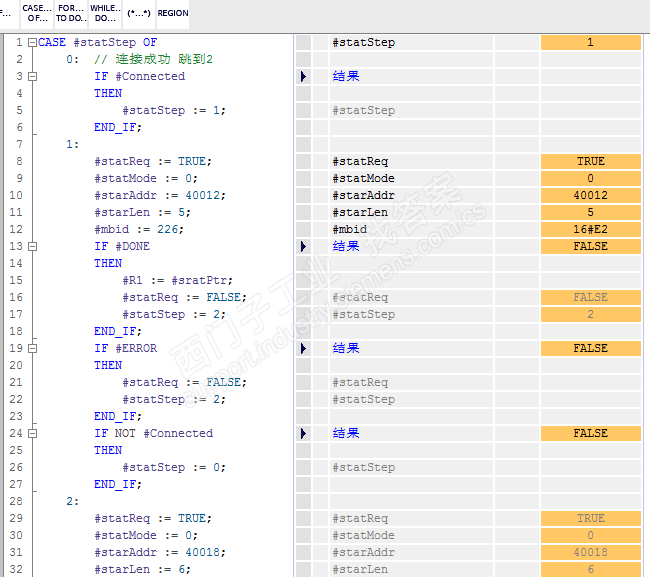Click the #starAddr monitor value 40012
This screenshot has height=577, width=650.
point(591,195)
